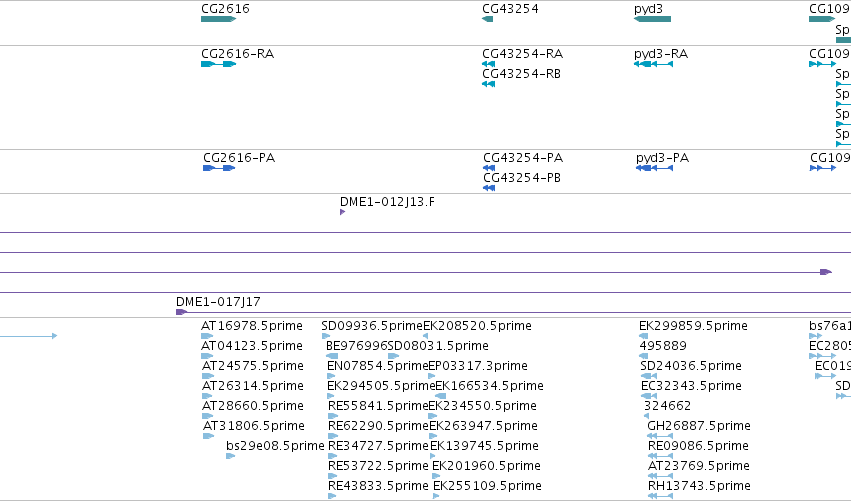
Task: Select the CG43254-RB transcript glyph
Action: click(488, 84)
